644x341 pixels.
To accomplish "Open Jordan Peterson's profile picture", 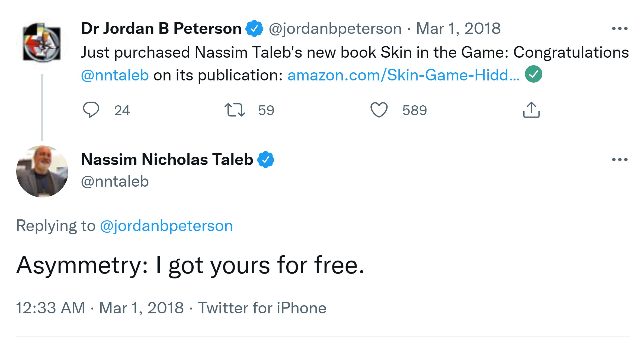I will coord(42,43).
